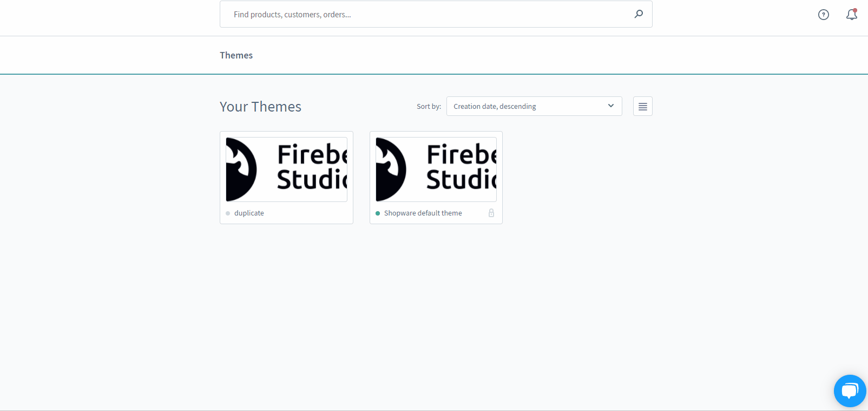This screenshot has width=868, height=411.
Task: Open the notifications bell
Action: pos(852,15)
